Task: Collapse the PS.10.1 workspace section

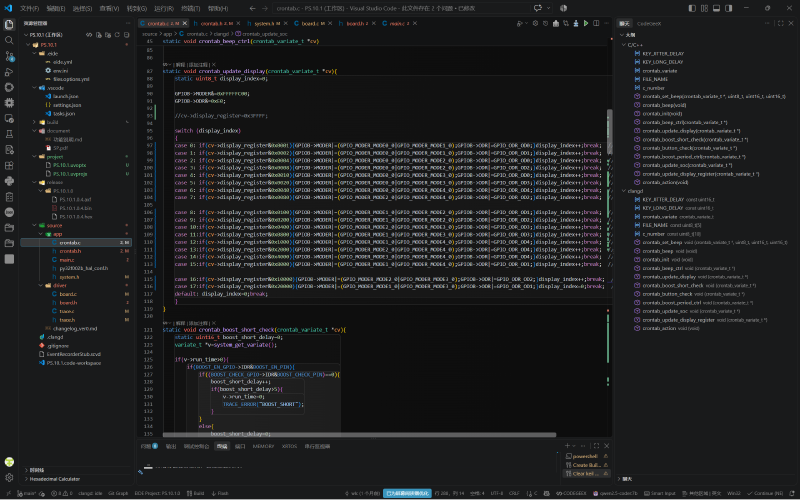Action: [x=26, y=35]
